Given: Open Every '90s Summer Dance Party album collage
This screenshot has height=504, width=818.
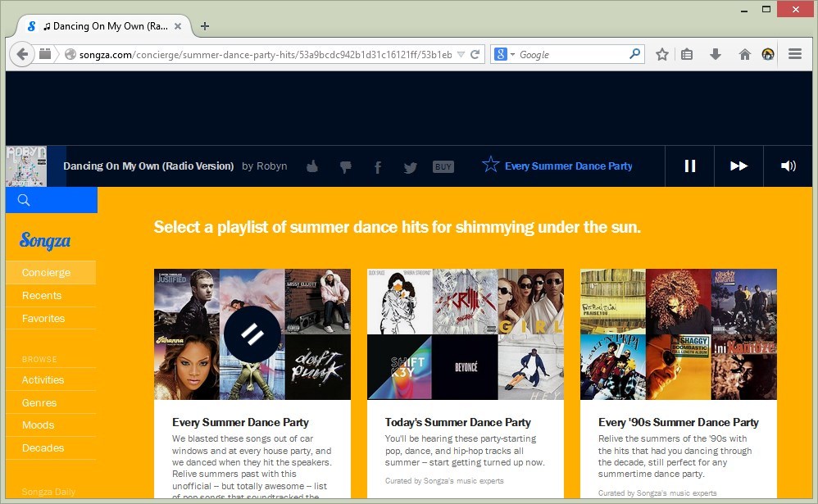Looking at the screenshot, I should [x=678, y=334].
